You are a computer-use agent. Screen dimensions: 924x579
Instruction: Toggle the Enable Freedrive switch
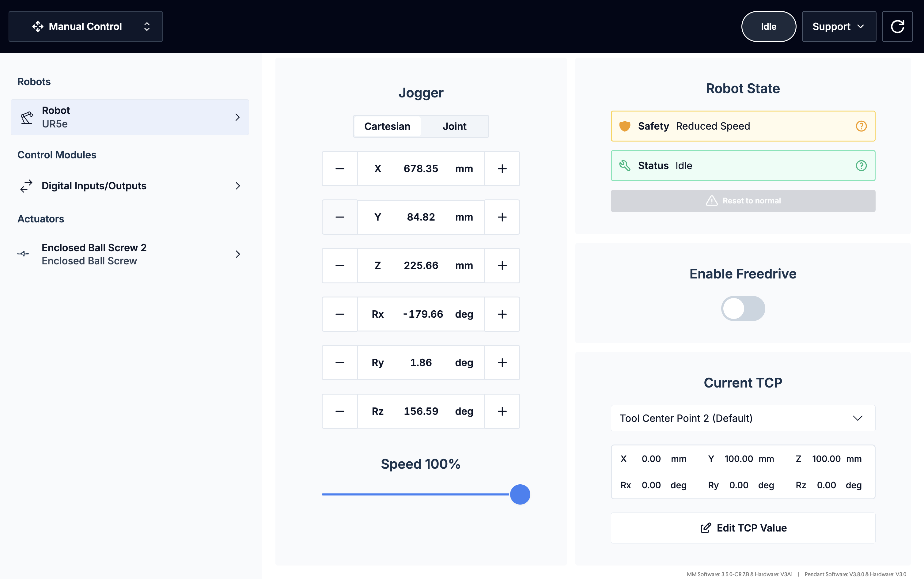click(743, 309)
